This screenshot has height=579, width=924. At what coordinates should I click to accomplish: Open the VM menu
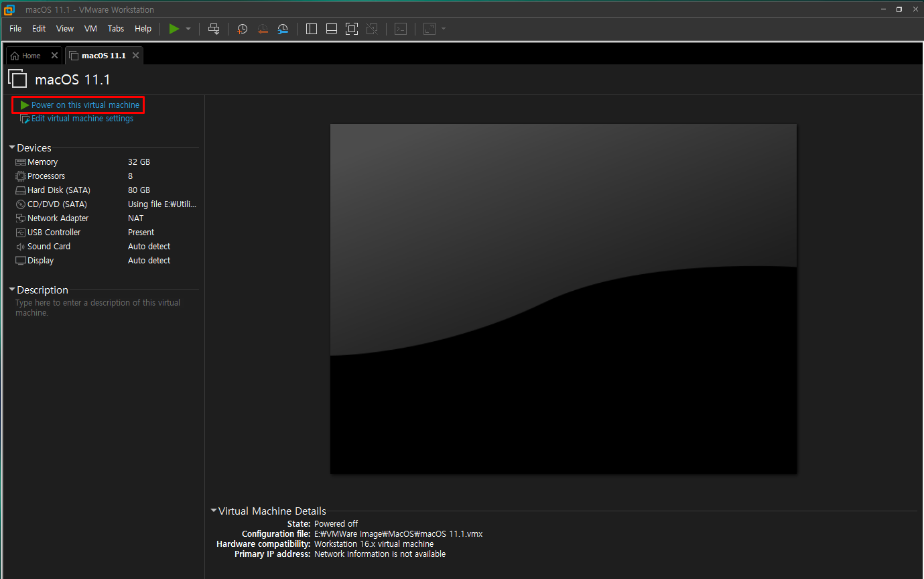(x=90, y=29)
